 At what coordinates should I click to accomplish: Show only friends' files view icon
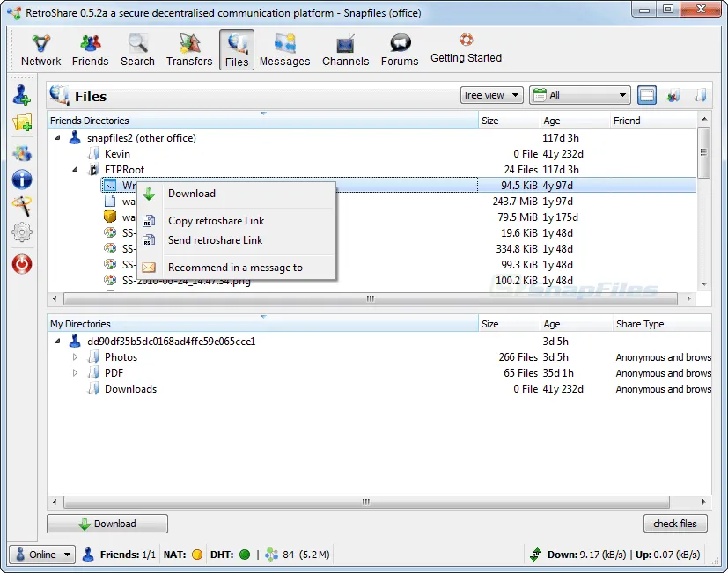click(x=673, y=96)
